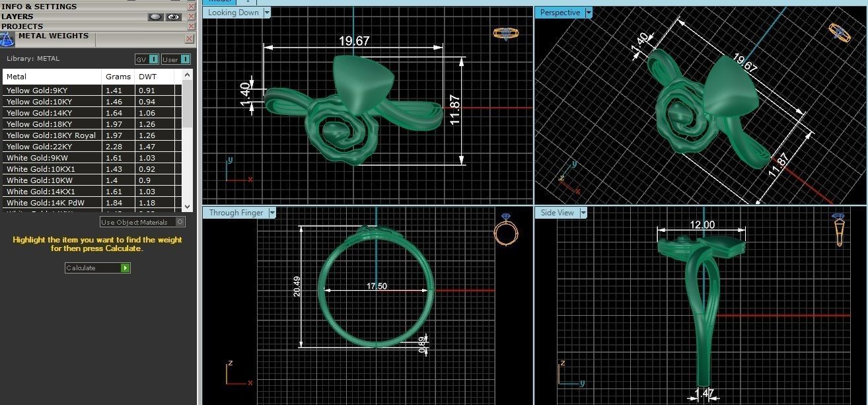
Task: Select the Yellow Gold:18KY Royal row
Action: (x=92, y=135)
